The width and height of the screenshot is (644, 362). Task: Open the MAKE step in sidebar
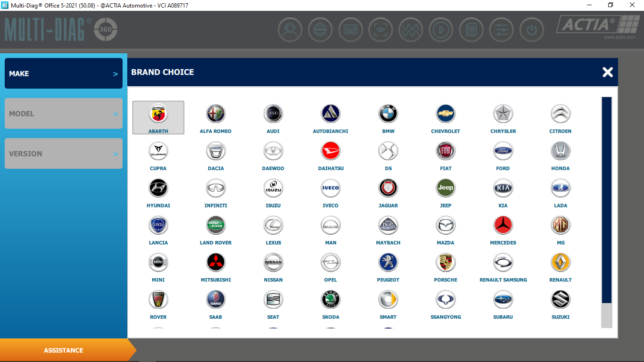tap(64, 74)
